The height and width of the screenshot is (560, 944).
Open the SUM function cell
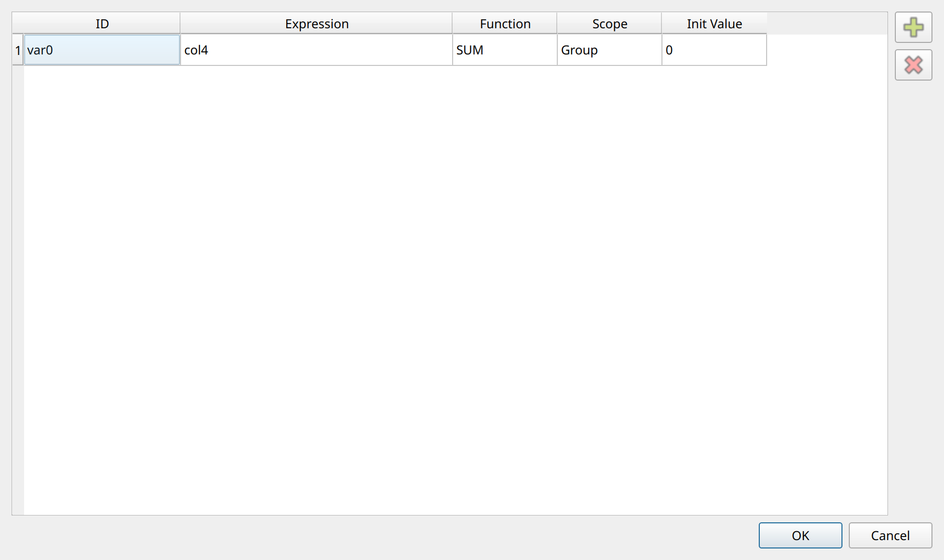coord(505,50)
